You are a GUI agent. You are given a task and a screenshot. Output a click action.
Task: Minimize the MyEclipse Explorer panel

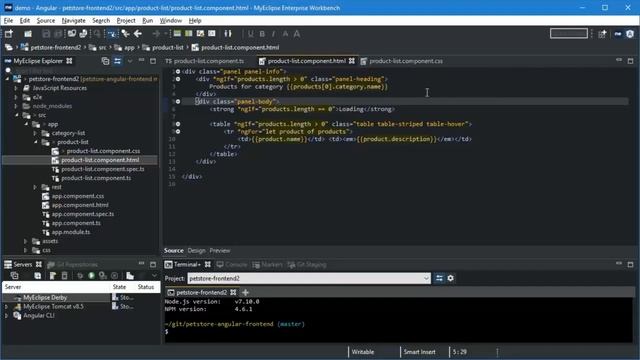pyautogui.click(x=142, y=60)
